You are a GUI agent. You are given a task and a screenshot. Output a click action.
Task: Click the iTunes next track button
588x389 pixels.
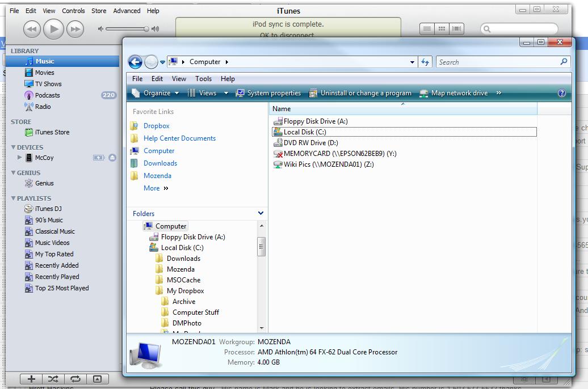75,29
